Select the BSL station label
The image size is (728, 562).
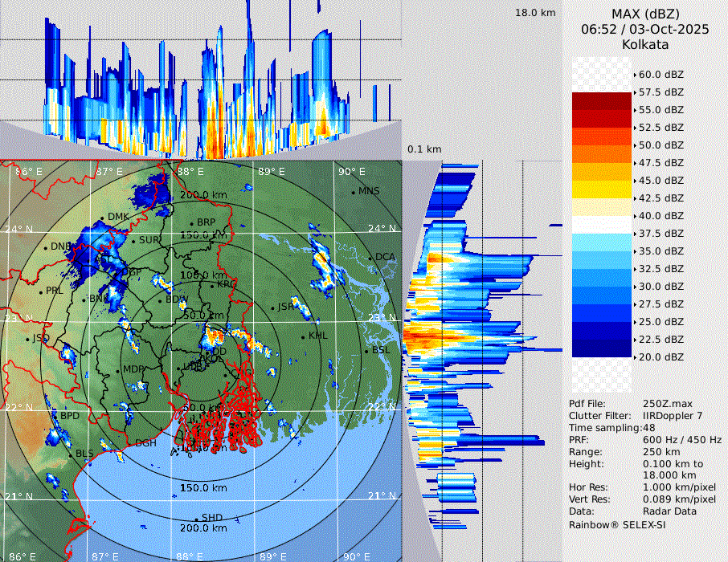[380, 351]
